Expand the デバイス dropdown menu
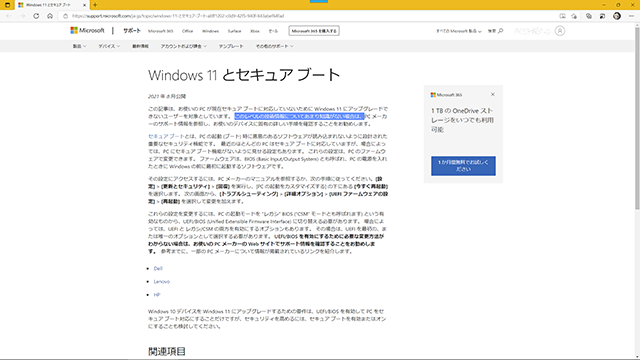The image size is (640, 360). [x=109, y=46]
